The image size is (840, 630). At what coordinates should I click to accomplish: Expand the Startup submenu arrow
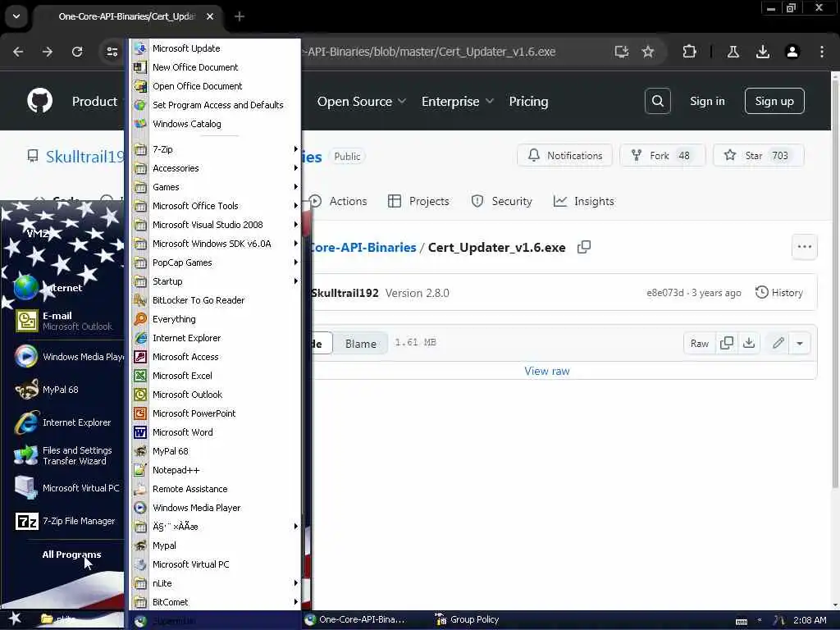click(295, 281)
